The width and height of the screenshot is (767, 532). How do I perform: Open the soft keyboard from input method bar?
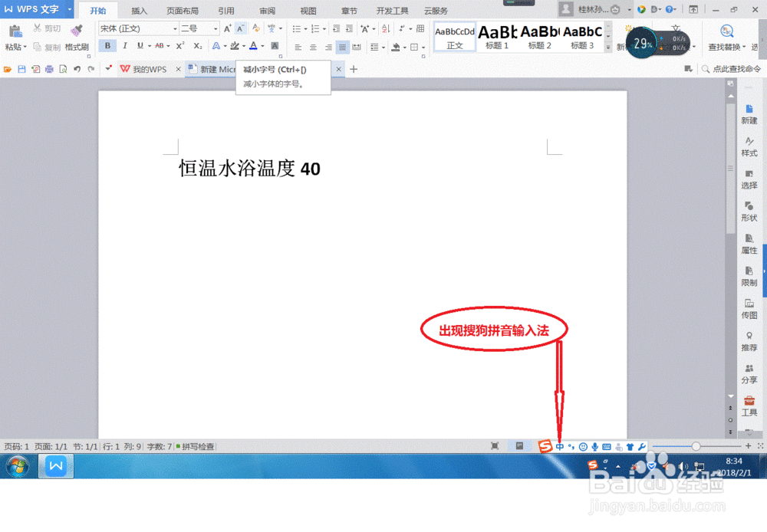(607, 446)
